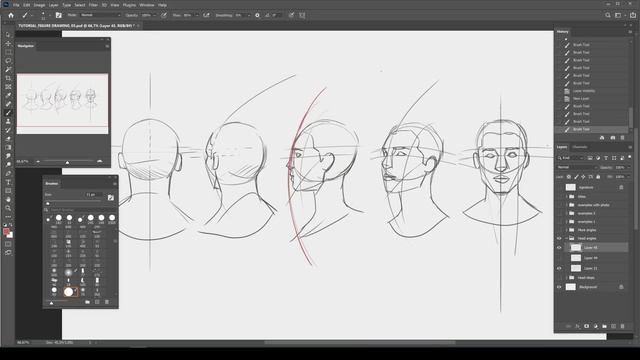Viewport: 640px width, 360px height.
Task: Hide the Head angles group
Action: [x=559, y=238]
